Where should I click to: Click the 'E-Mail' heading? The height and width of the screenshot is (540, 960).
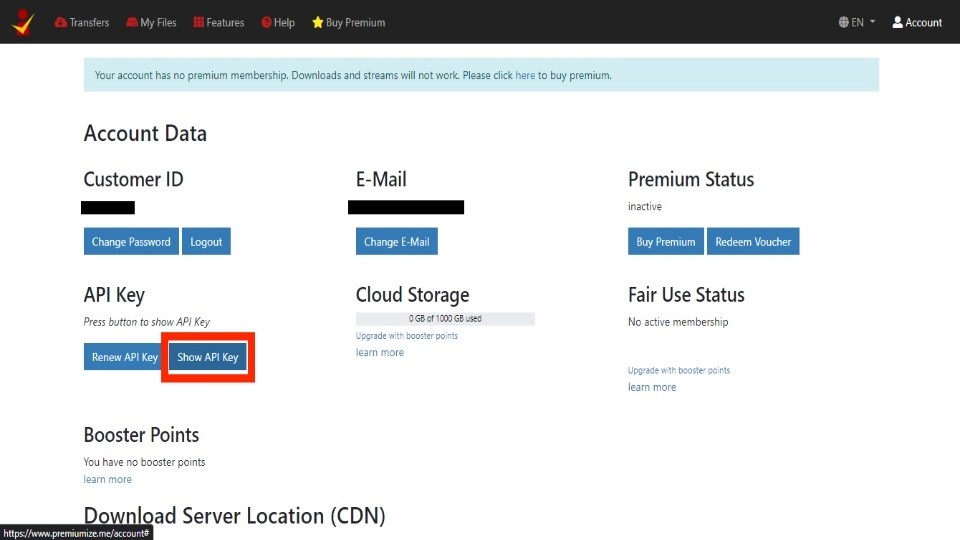(381, 179)
